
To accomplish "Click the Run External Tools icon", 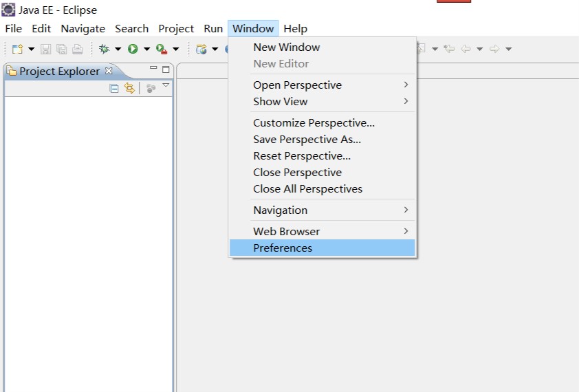I will pyautogui.click(x=162, y=49).
